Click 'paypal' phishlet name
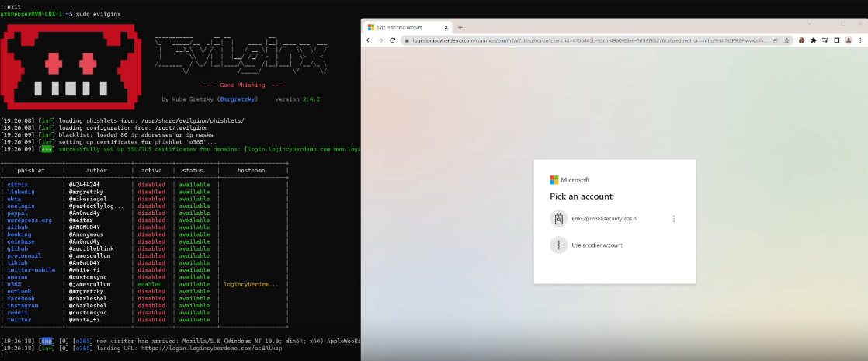The height and width of the screenshot is (361, 868). [x=18, y=213]
